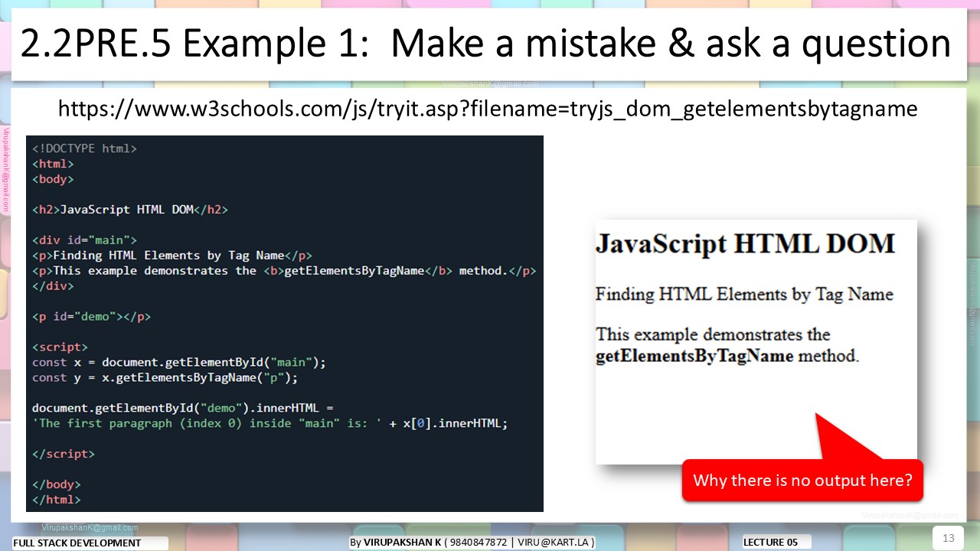
Task: Click the '<p id="demo"></p>' code line
Action: [x=91, y=317]
